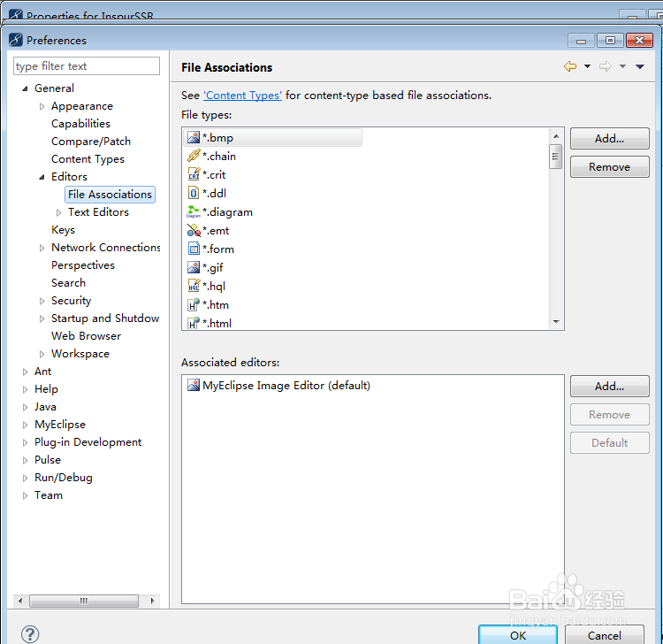Click the *.diagram file icon

coord(194,211)
